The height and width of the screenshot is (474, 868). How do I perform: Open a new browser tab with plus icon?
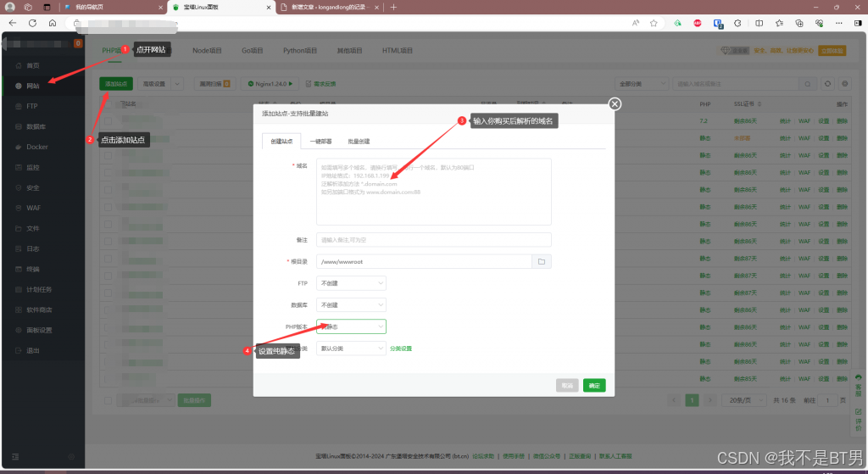coord(393,7)
